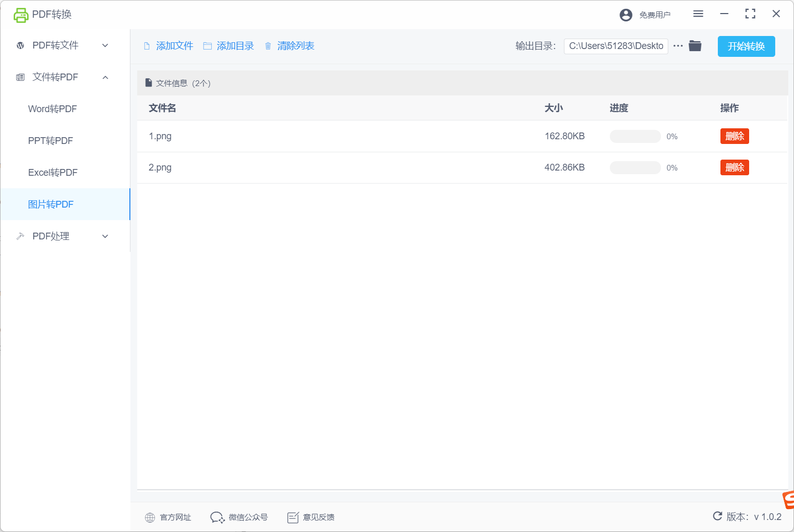Click the file name 1.png
Viewport: 794px width, 532px height.
pyautogui.click(x=160, y=136)
